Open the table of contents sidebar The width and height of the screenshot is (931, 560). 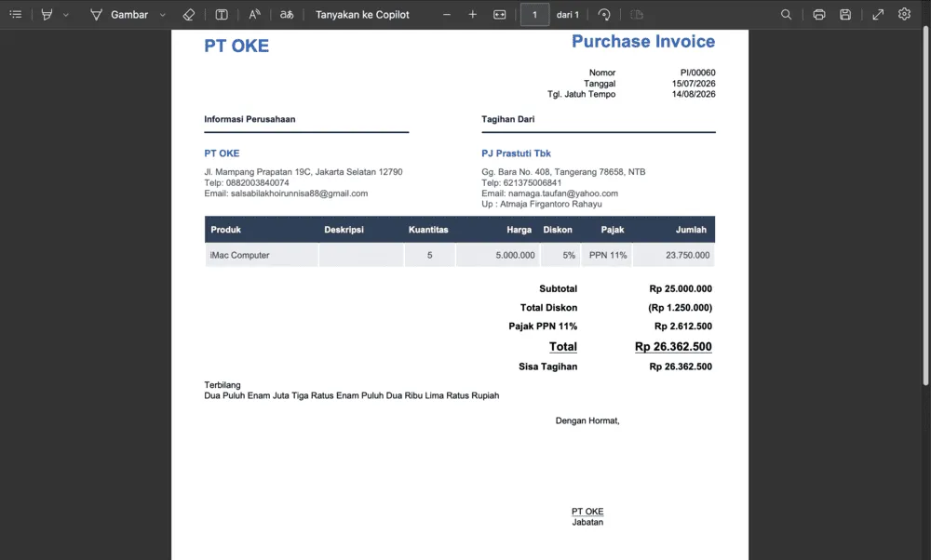16,14
